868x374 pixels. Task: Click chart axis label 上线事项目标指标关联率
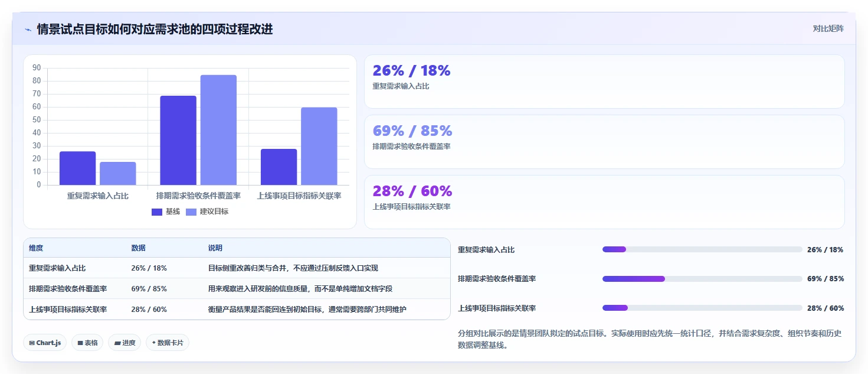(x=299, y=196)
